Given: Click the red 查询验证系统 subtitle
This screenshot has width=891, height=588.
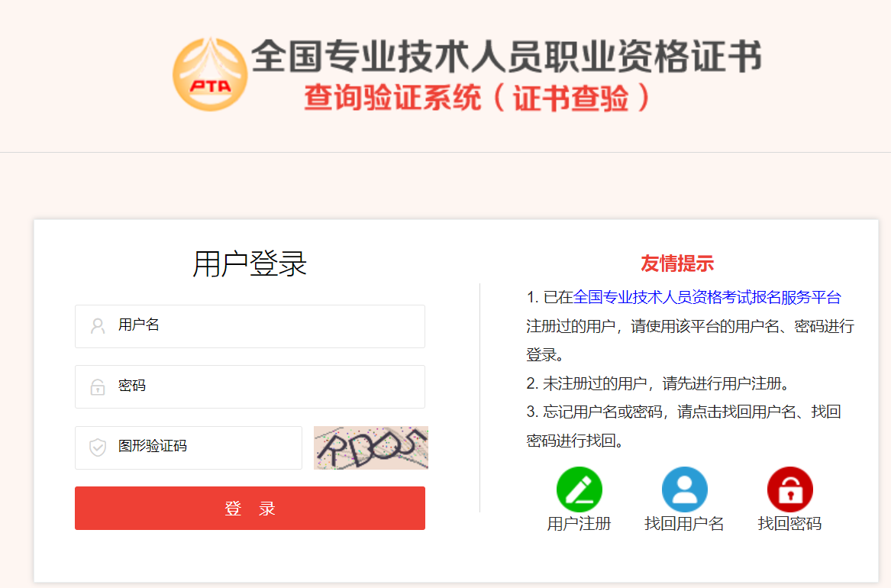Looking at the screenshot, I should pyautogui.click(x=392, y=98).
